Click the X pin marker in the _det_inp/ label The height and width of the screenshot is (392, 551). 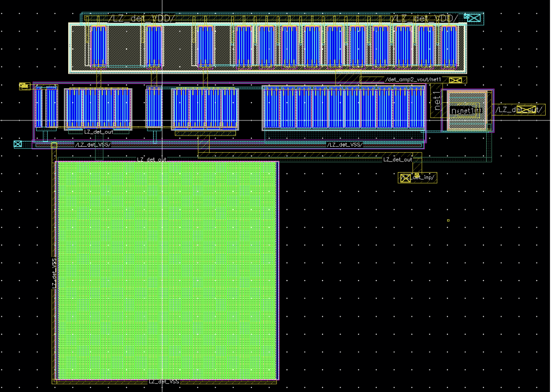point(406,178)
